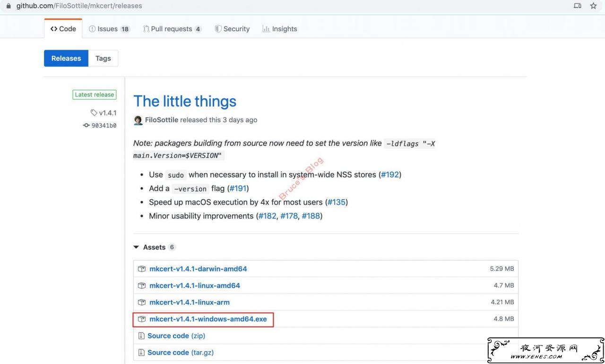Download Source code (zip)
Viewport: 605px width, 364px height.
[x=176, y=336]
